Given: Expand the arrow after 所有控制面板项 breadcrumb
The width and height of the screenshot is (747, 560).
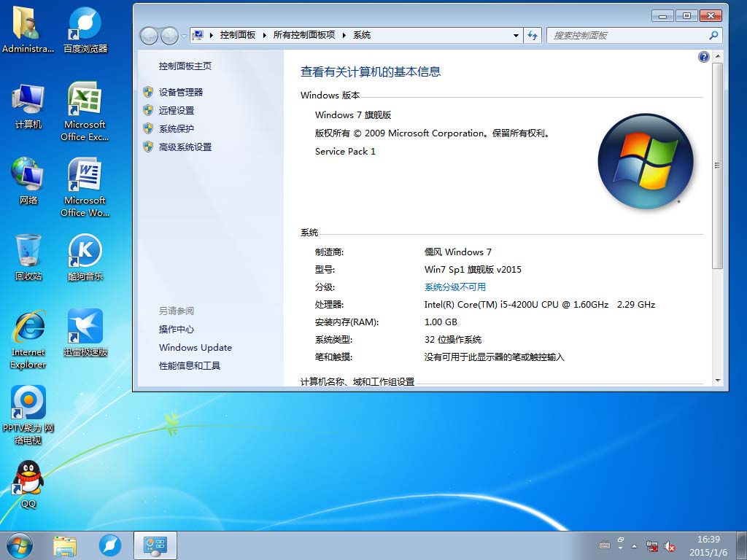Looking at the screenshot, I should [344, 35].
